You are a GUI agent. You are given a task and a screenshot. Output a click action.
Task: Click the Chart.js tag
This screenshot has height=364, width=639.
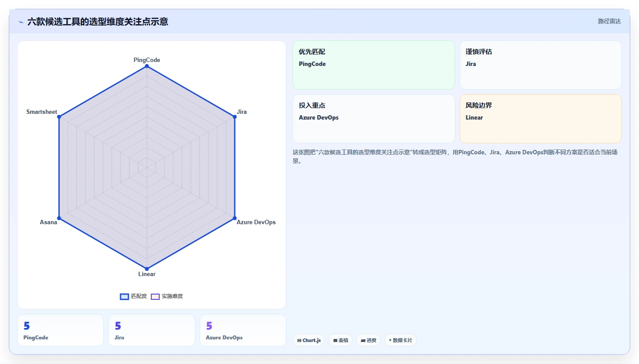tap(309, 340)
